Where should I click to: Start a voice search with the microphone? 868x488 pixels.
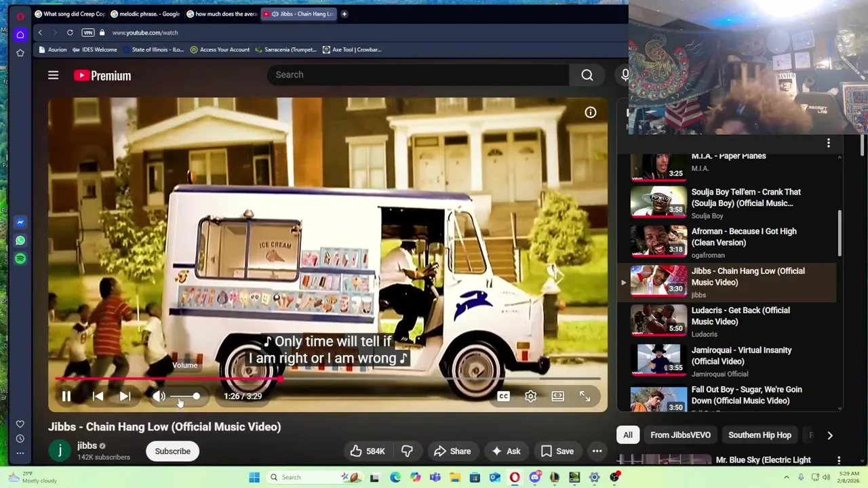(x=625, y=75)
